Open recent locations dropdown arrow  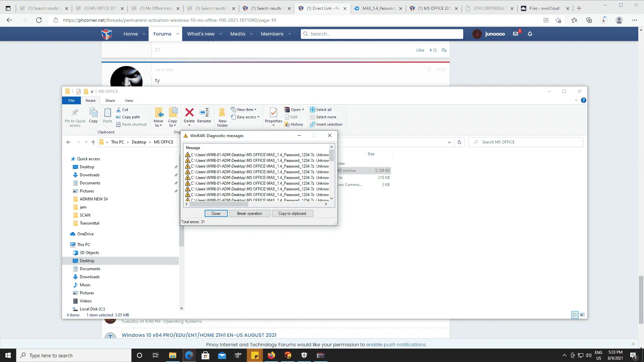[86, 142]
